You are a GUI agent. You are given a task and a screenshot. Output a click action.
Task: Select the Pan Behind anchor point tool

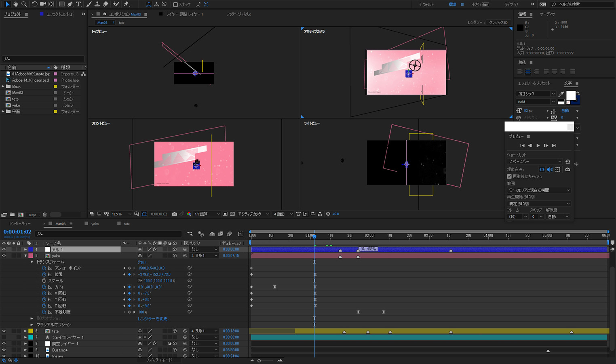click(51, 4)
